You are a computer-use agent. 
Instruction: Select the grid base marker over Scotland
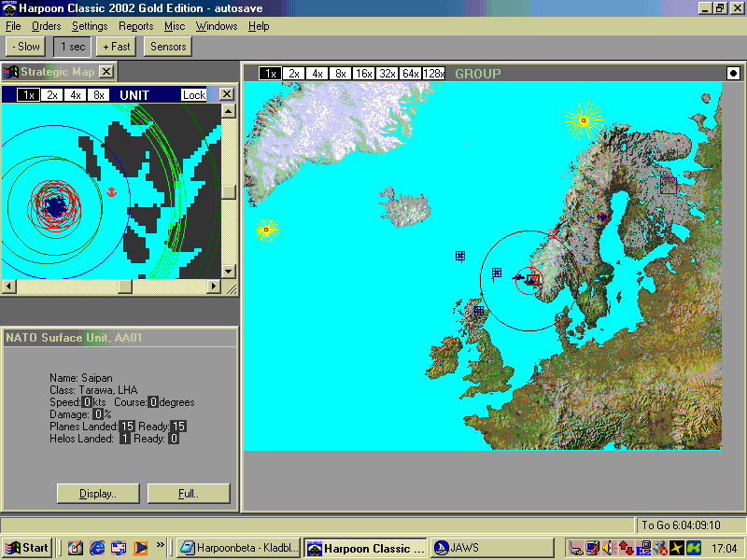[x=479, y=311]
